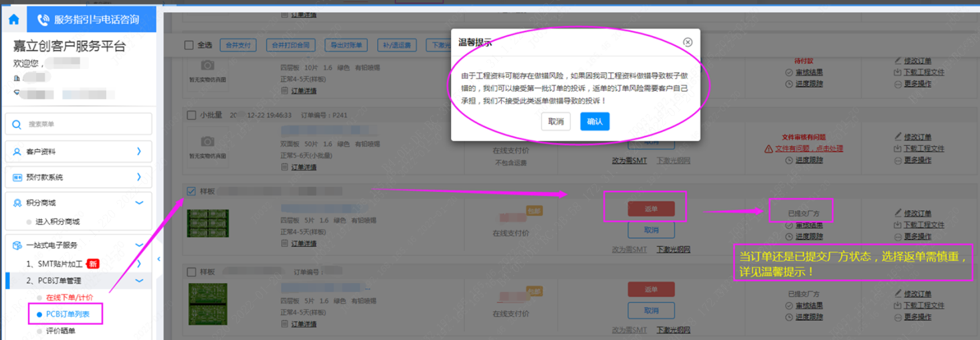
Task: Click the 客户资料 user icon
Action: click(17, 152)
